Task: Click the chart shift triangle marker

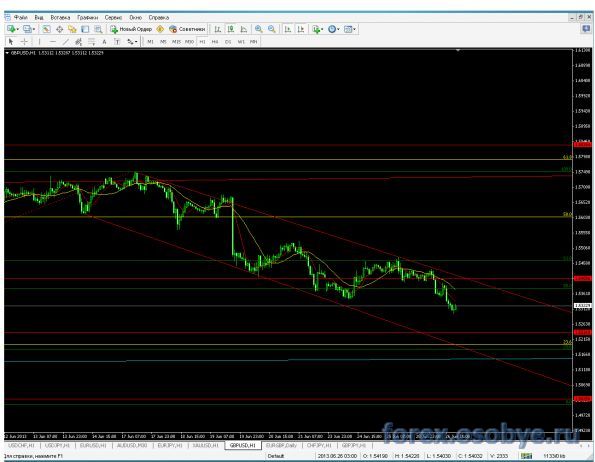Action: coord(458,50)
